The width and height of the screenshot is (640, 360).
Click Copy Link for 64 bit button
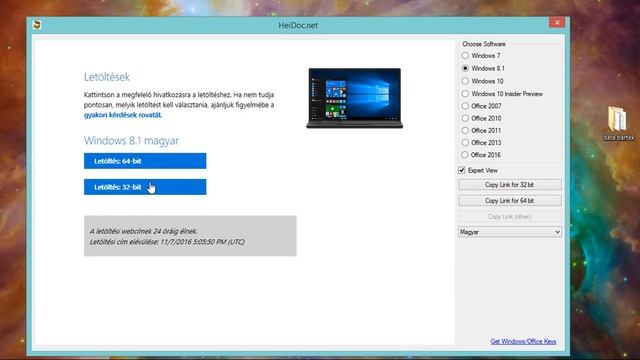[x=509, y=201]
